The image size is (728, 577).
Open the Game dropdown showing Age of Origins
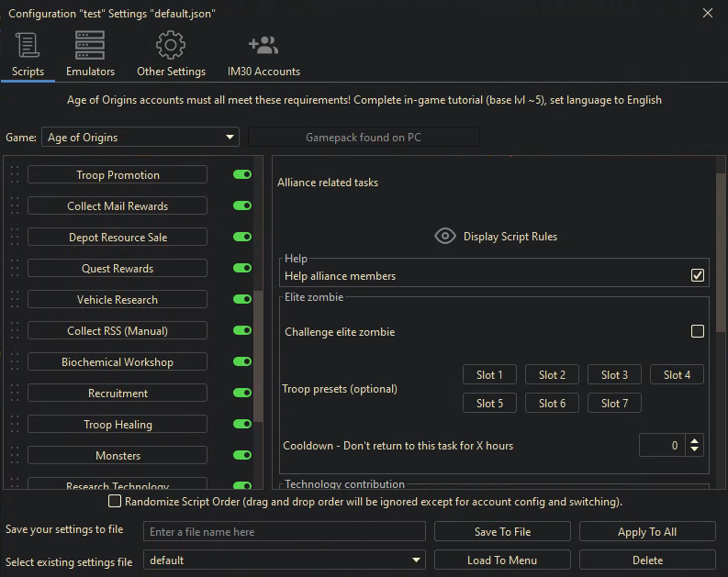coord(140,138)
